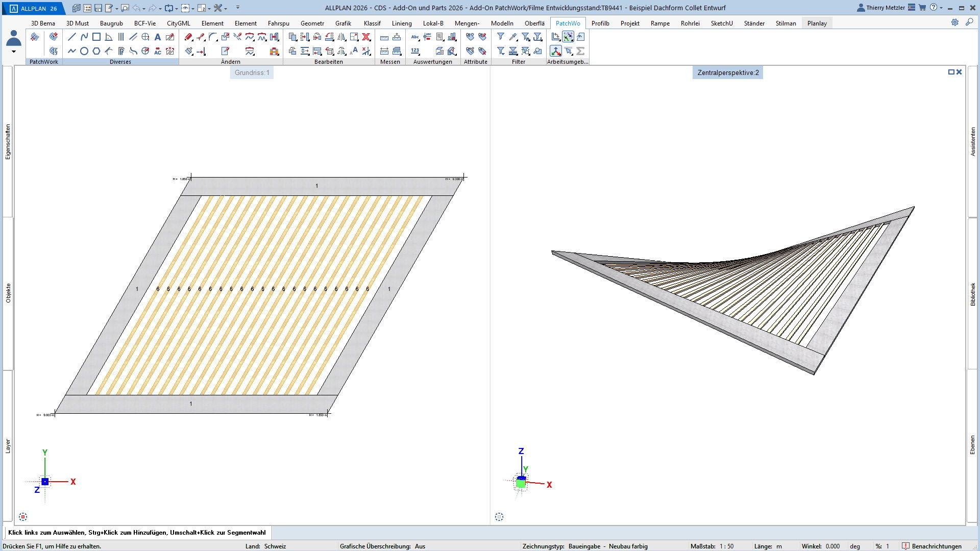Select the Rectangle drawing tool

pyautogui.click(x=96, y=37)
